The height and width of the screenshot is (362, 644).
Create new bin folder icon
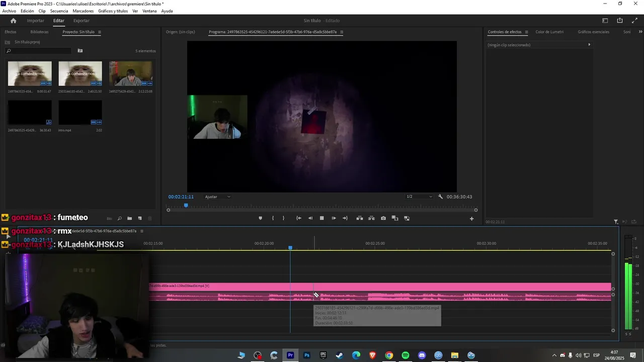129,219
